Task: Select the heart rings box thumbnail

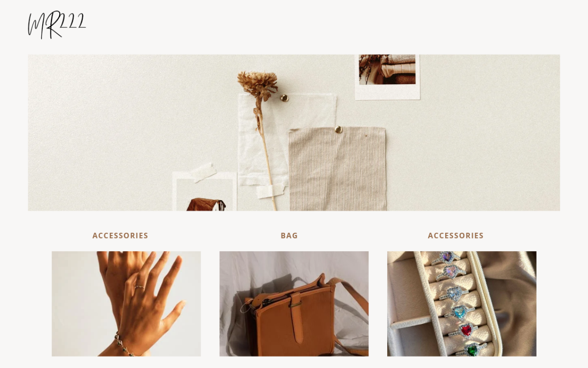Action: (462, 303)
